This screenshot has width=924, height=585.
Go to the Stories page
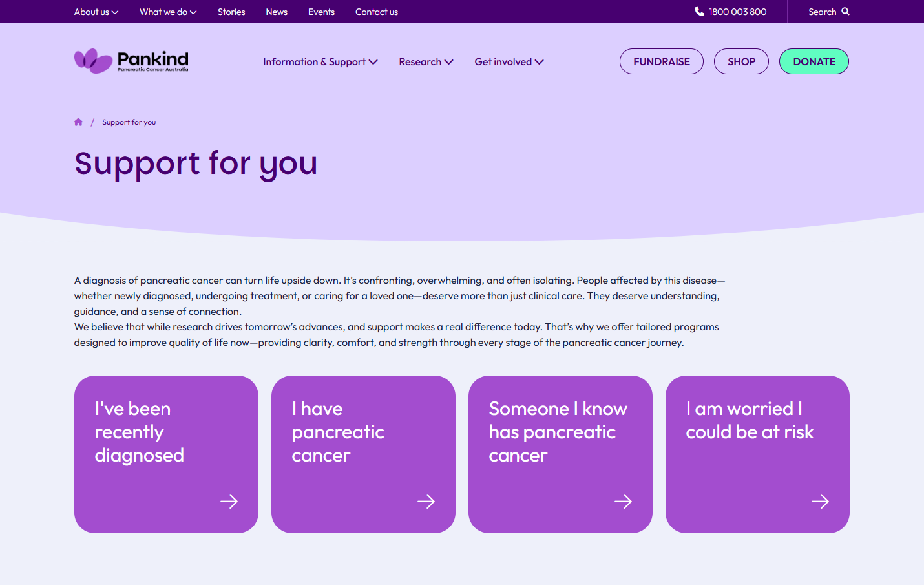click(231, 12)
